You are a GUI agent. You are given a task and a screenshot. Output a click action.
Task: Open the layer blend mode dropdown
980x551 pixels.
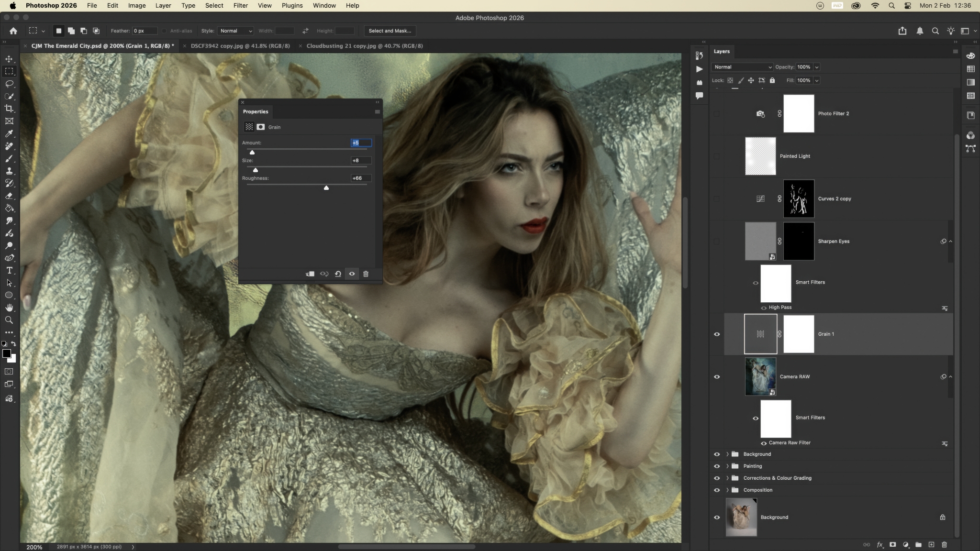point(742,67)
